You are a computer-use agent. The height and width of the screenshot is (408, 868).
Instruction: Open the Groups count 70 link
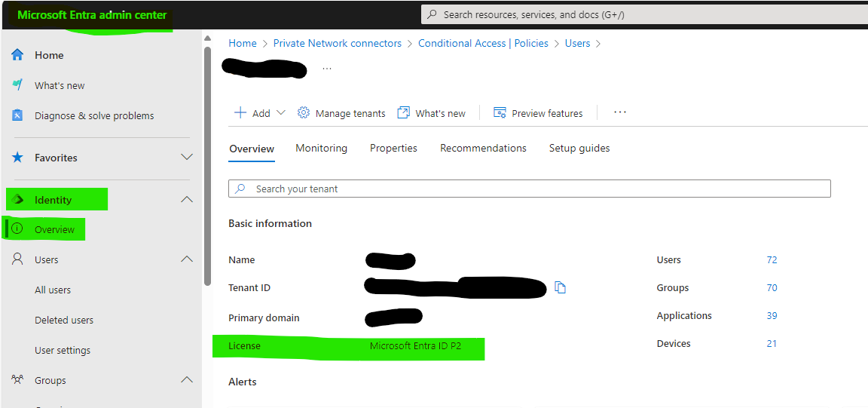pos(772,287)
